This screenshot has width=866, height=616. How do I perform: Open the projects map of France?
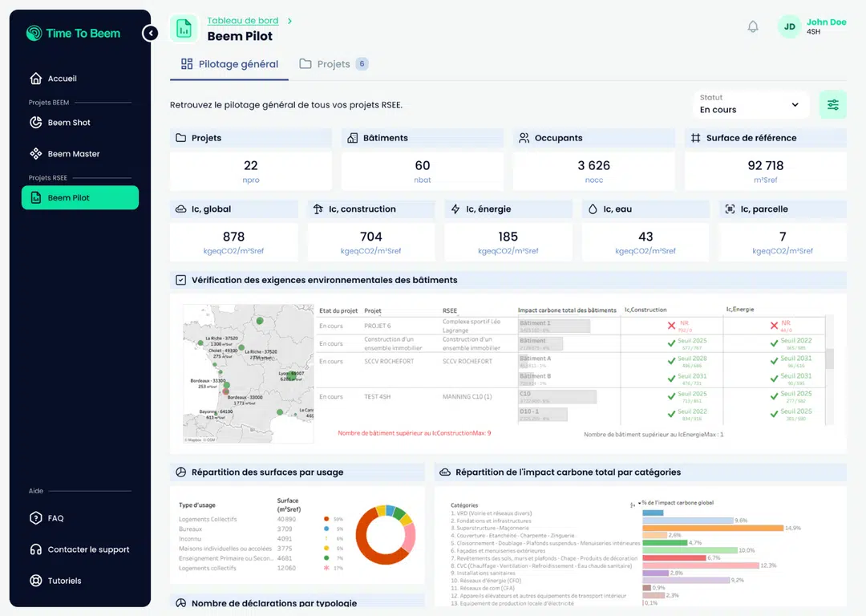249,374
